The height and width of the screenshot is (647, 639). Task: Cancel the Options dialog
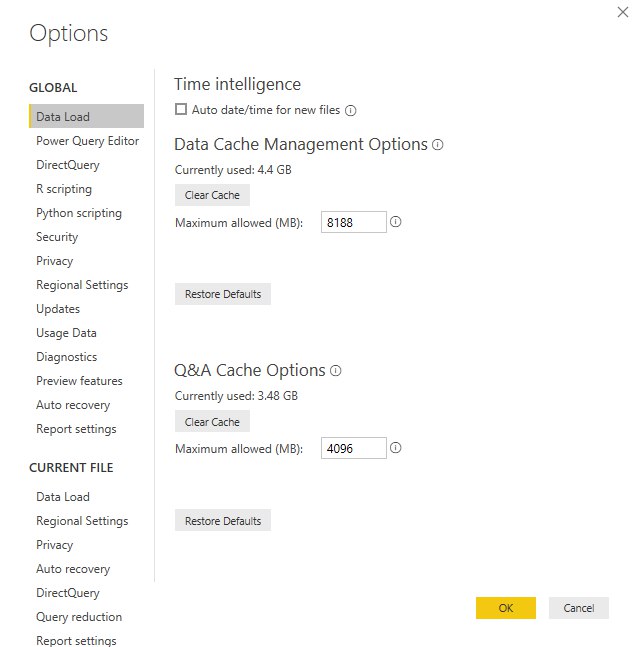click(579, 608)
